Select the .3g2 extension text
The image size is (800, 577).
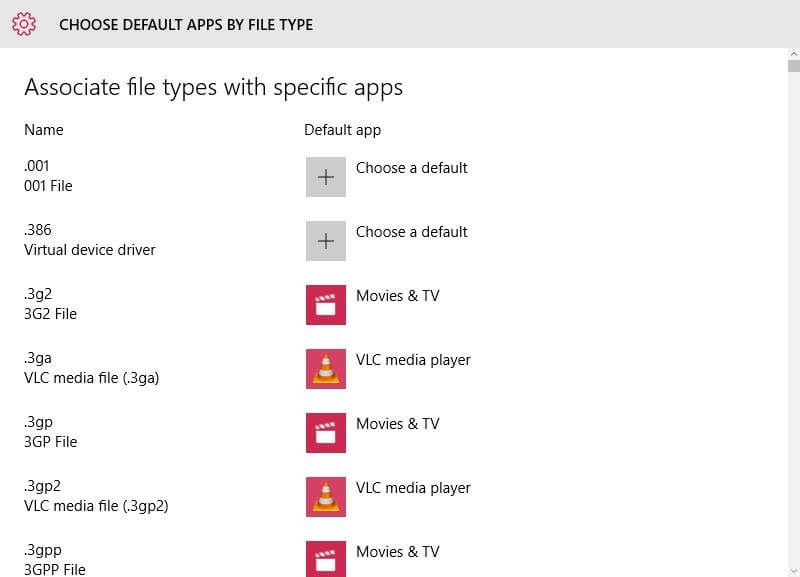click(38, 294)
